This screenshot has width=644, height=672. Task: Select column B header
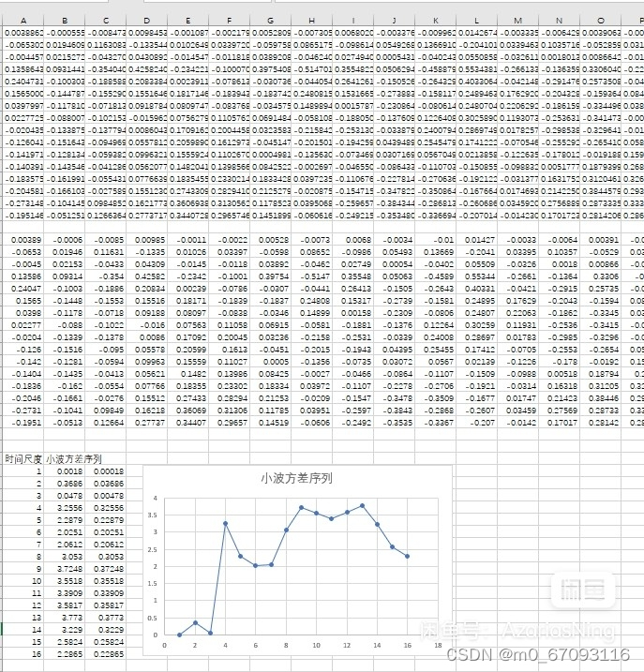(65, 20)
